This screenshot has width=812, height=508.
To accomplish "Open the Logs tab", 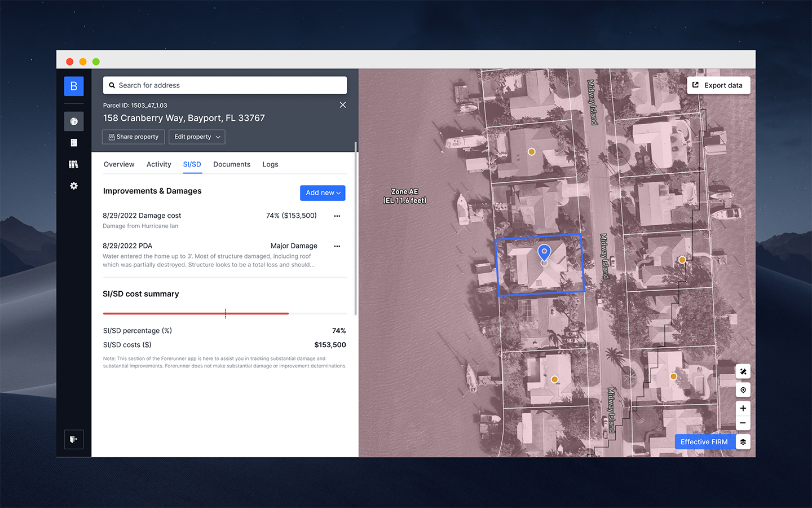I will pyautogui.click(x=270, y=164).
